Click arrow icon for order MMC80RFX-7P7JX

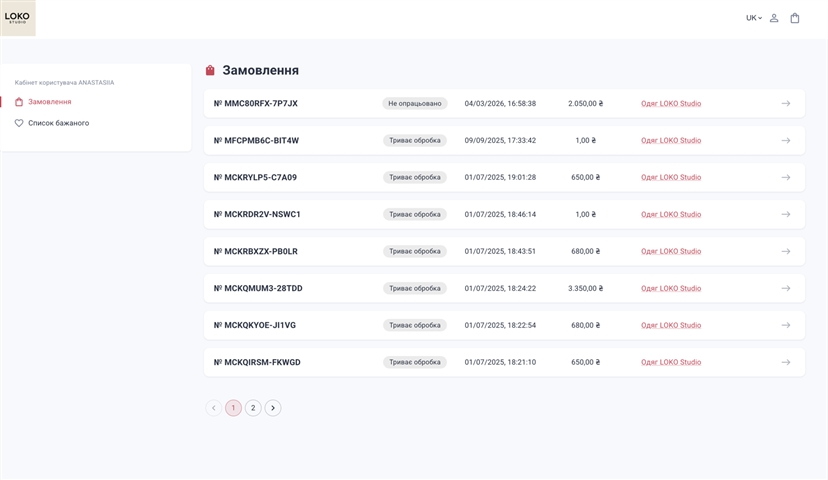point(786,103)
